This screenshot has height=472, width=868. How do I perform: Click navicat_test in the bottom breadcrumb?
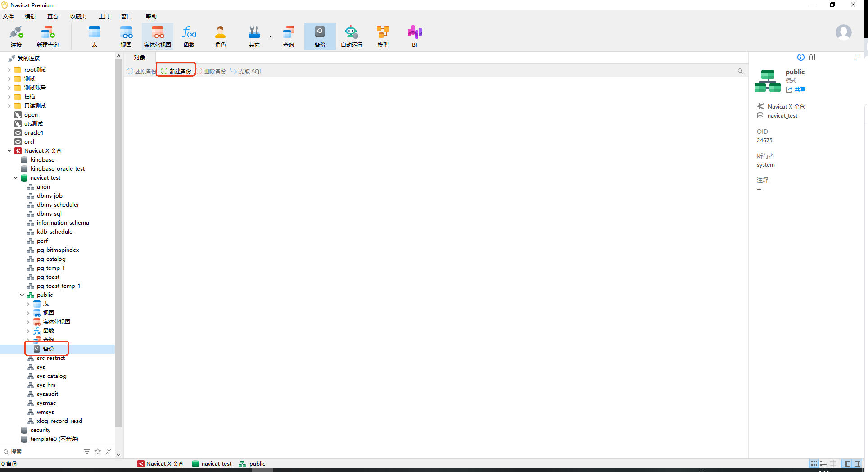212,464
